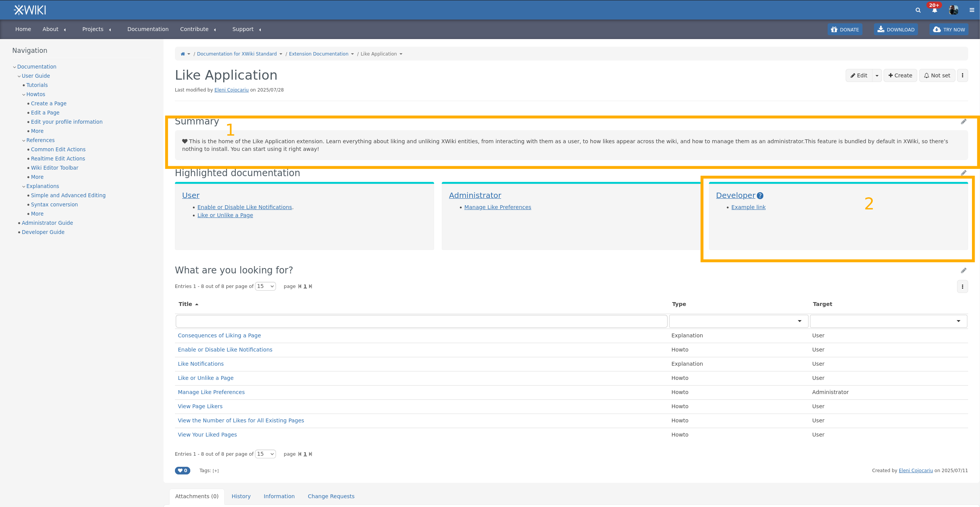Click the Edit page button

click(x=859, y=75)
